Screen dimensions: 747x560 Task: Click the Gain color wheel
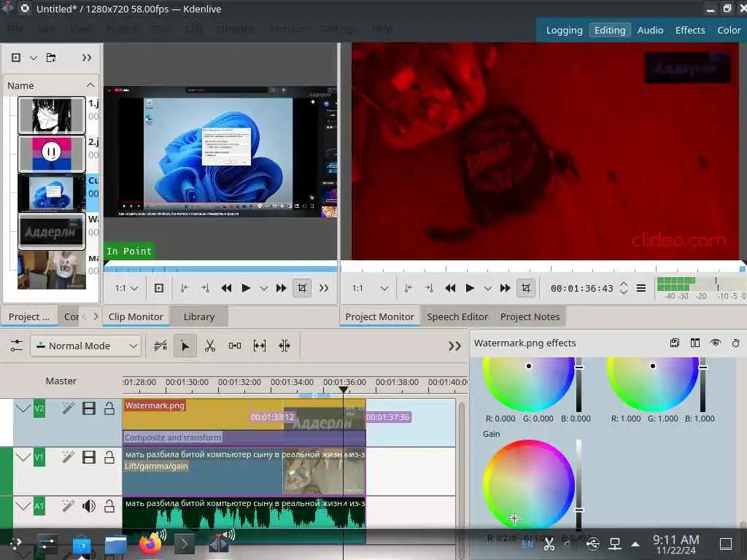(528, 485)
